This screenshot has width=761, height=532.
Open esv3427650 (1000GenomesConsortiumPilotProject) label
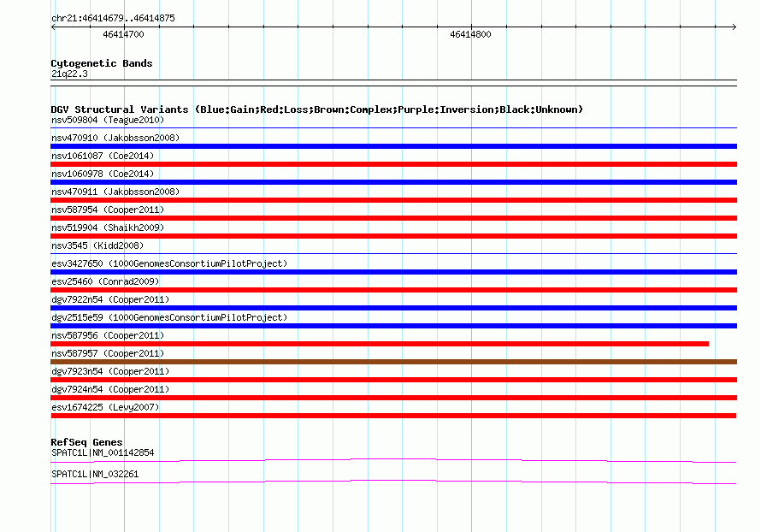[169, 263]
